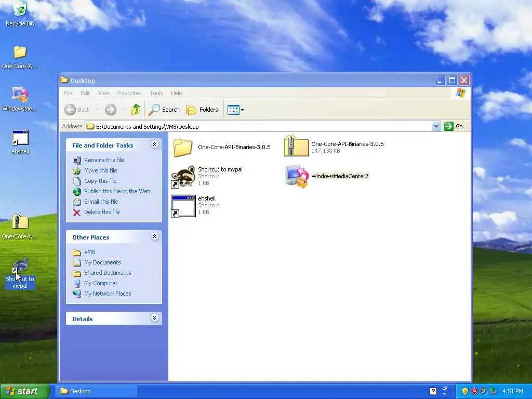This screenshot has height=399, width=532.
Task: Select WindowsMe... installer icon on desktop
Action: [20, 99]
